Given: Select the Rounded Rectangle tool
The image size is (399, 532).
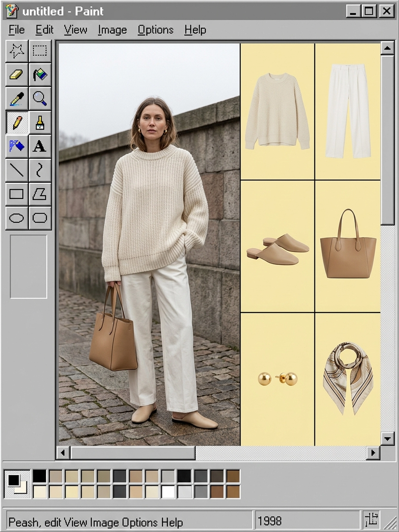Looking at the screenshot, I should pos(40,218).
